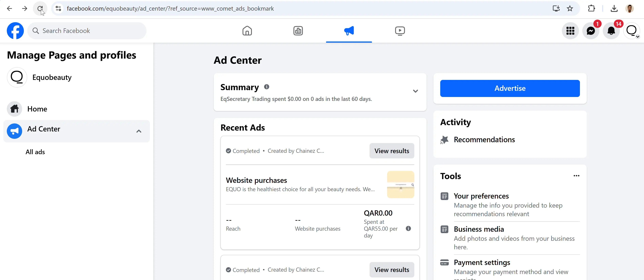644x280 pixels.
Task: Open Payment settings under Tools
Action: pyautogui.click(x=482, y=262)
